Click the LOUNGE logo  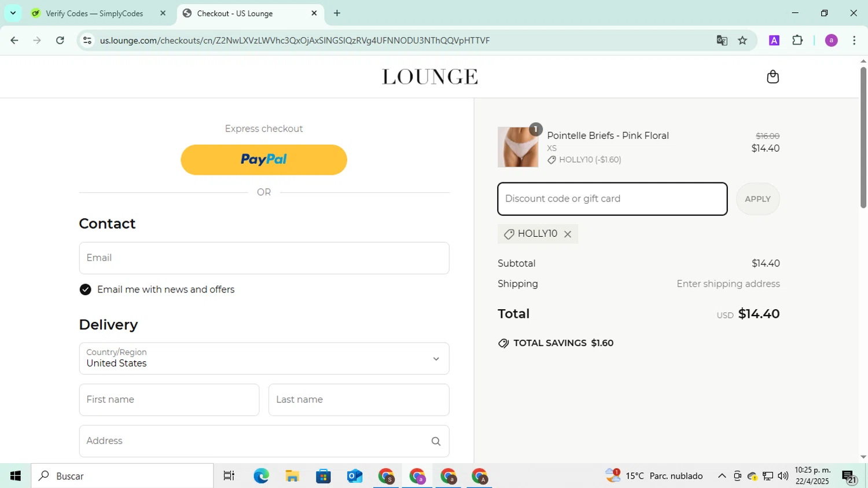coord(430,76)
